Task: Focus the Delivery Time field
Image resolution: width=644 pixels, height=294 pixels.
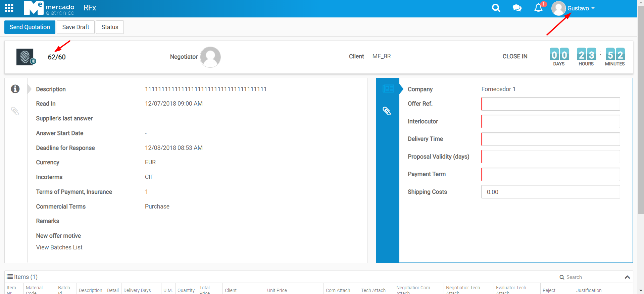Action: click(x=550, y=139)
